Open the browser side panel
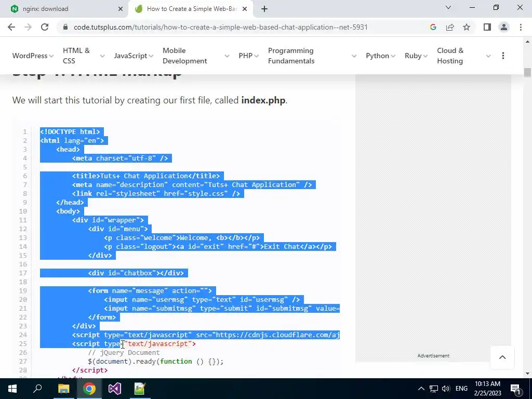Screen dimensions: 532x399 pos(487,27)
